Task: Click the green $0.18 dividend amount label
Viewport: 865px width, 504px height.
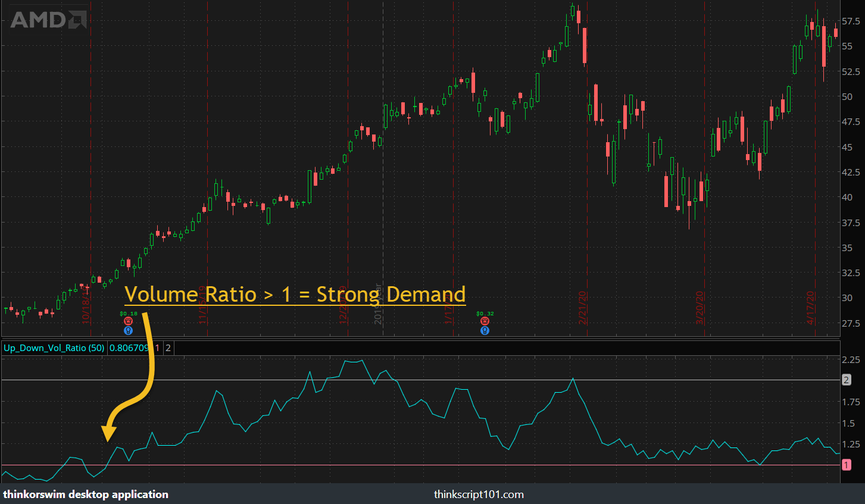Action: [128, 312]
